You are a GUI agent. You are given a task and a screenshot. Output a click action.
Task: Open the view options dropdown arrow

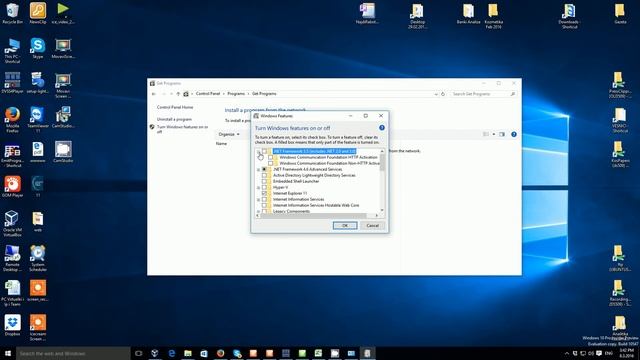tap(493, 134)
